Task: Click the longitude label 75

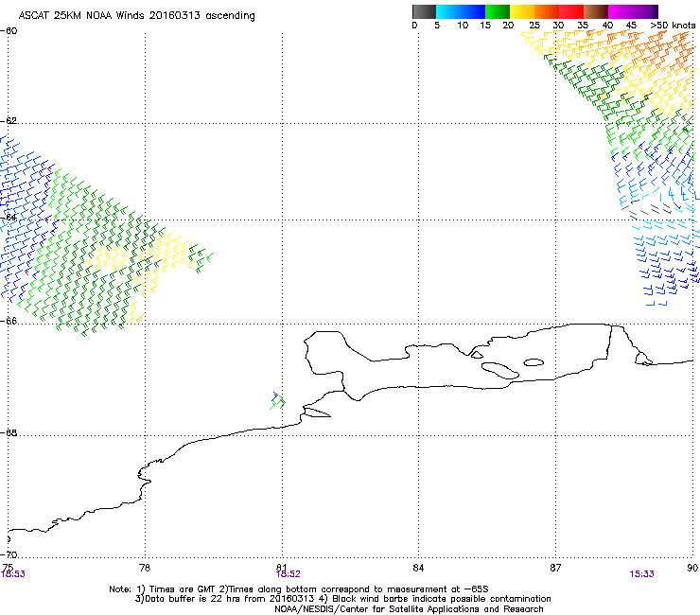Action: (8, 567)
